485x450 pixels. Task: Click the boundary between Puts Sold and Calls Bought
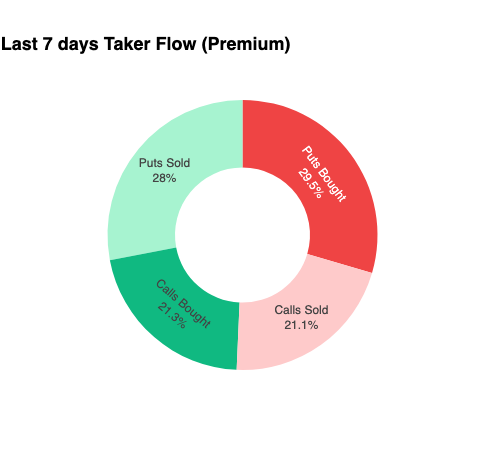pos(143,254)
